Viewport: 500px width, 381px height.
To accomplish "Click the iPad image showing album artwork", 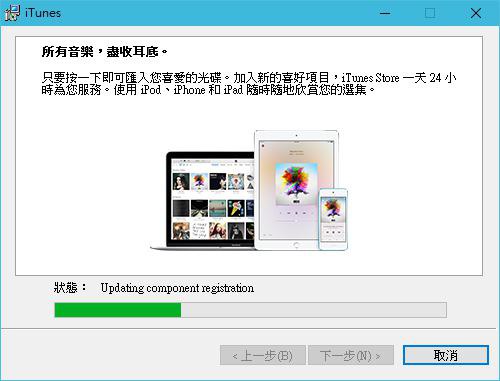I will point(296,190).
